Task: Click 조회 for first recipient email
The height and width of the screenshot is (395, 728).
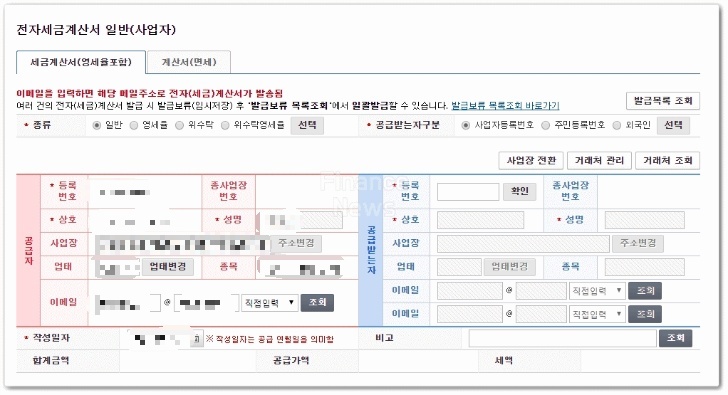Action: coord(645,291)
